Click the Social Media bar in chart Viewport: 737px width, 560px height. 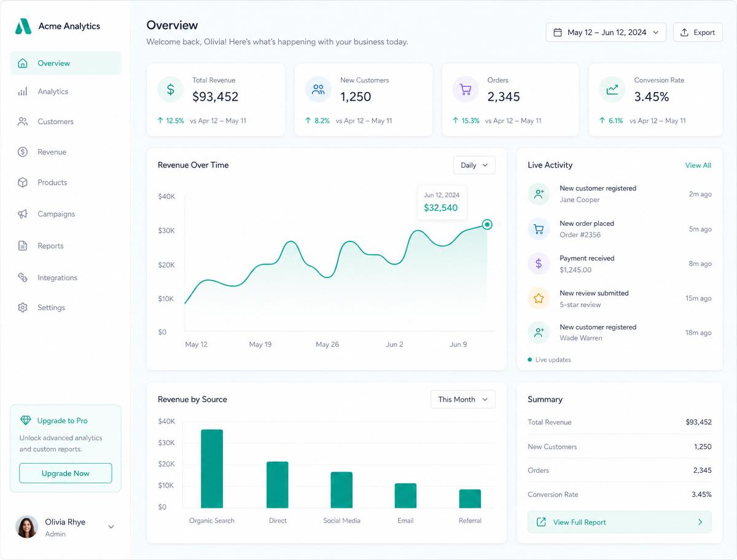[341, 489]
